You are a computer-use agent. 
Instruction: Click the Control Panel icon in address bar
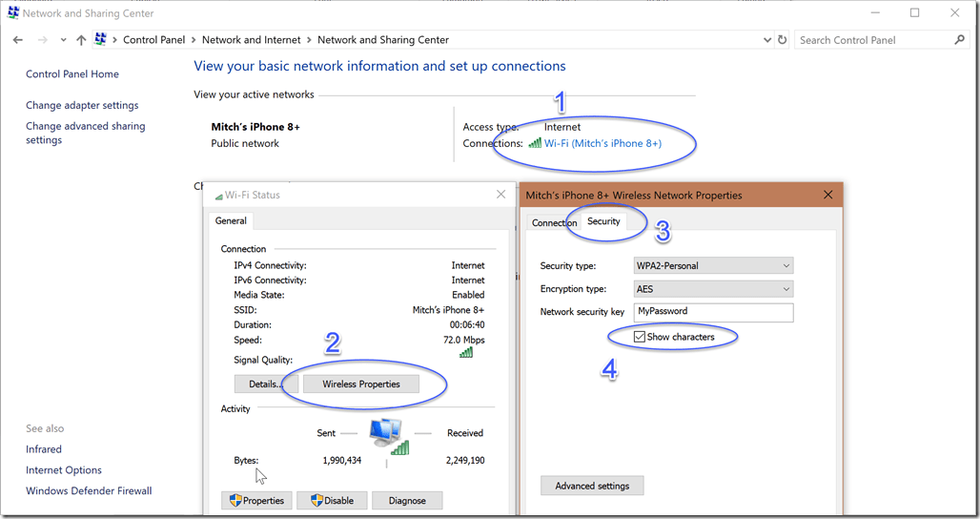(x=101, y=40)
